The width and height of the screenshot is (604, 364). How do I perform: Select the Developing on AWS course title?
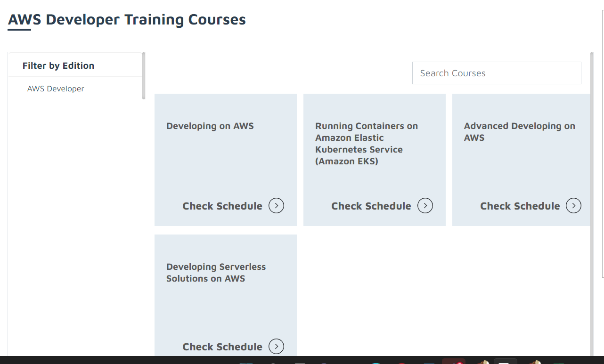click(210, 126)
